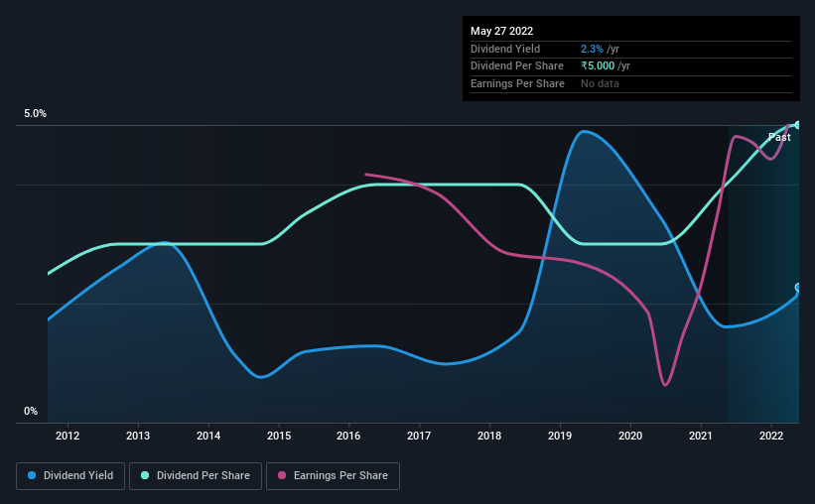Click the teal Dividend Per Share endpoint marker
The width and height of the screenshot is (815, 504).
click(x=797, y=125)
